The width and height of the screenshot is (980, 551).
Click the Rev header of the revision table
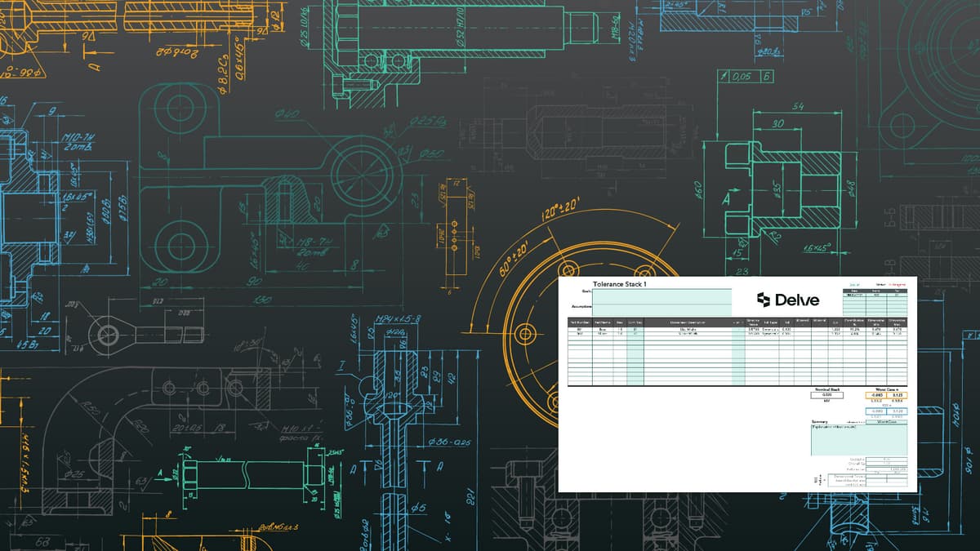(x=898, y=291)
